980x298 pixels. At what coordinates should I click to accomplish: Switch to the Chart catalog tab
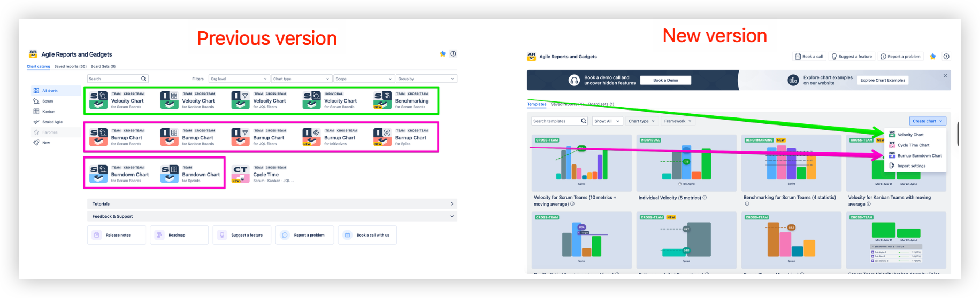[39, 67]
